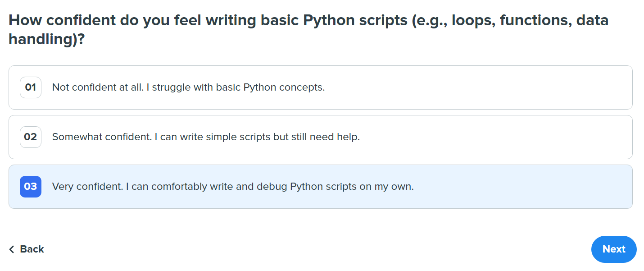Click the "03" icon inside the selected row

click(30, 186)
